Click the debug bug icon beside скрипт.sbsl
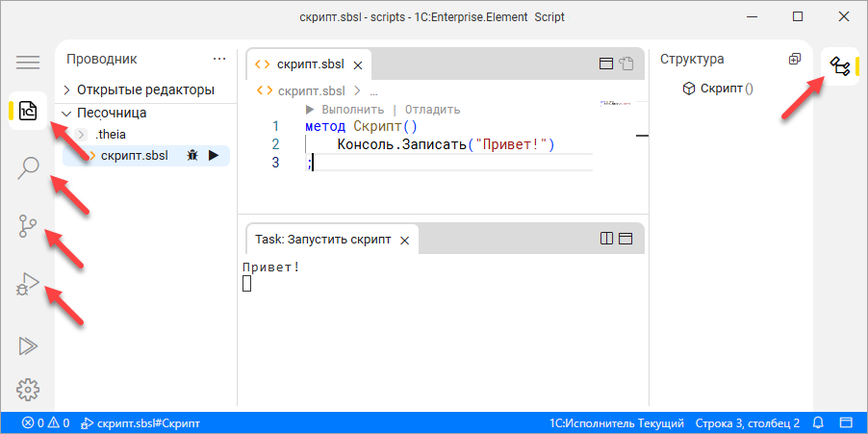This screenshot has width=868, height=434. [x=192, y=156]
